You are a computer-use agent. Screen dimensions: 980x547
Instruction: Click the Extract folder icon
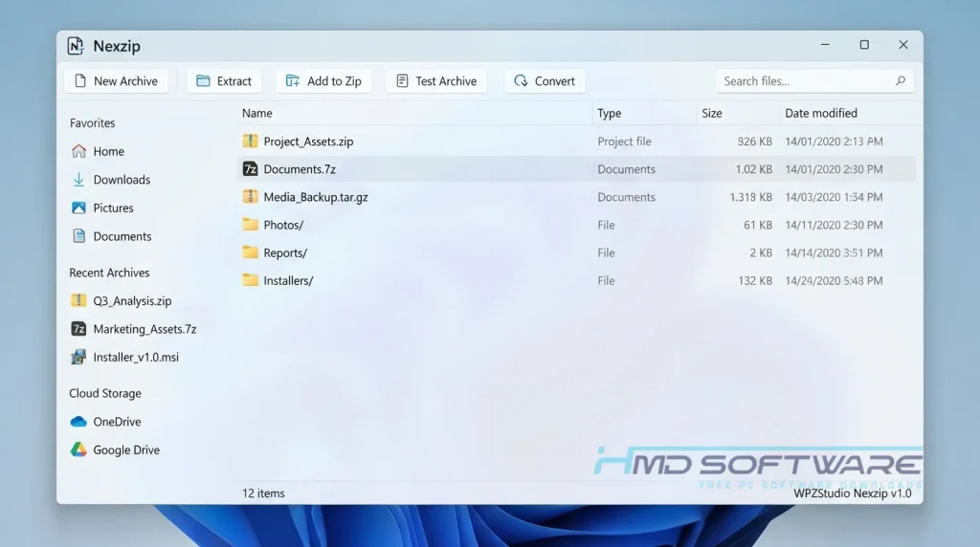pos(203,80)
